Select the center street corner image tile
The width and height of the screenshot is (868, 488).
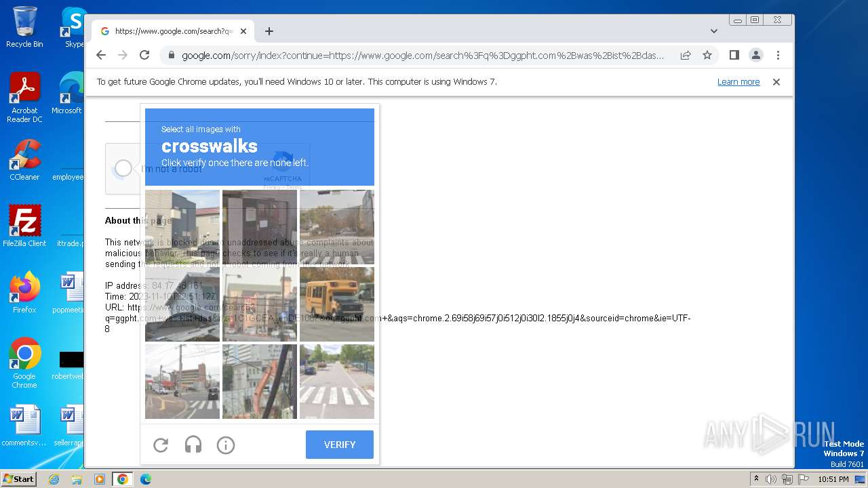[260, 304]
